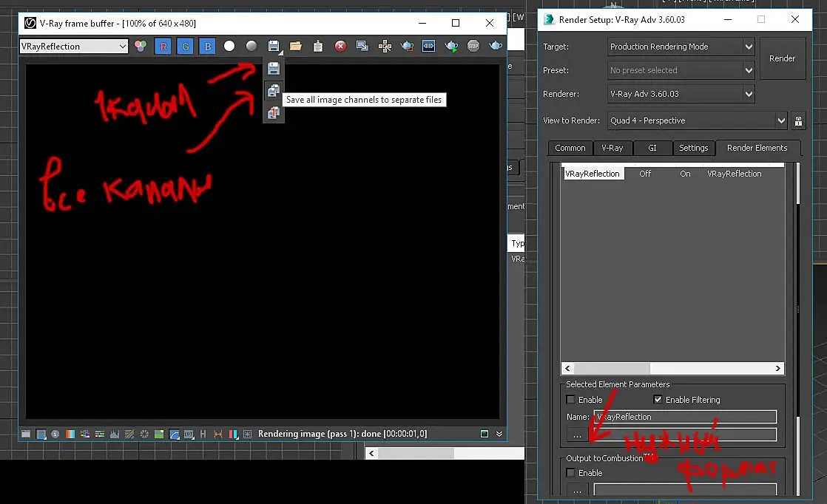
Task: Open Target dropdown in Render Setup
Action: 681,47
